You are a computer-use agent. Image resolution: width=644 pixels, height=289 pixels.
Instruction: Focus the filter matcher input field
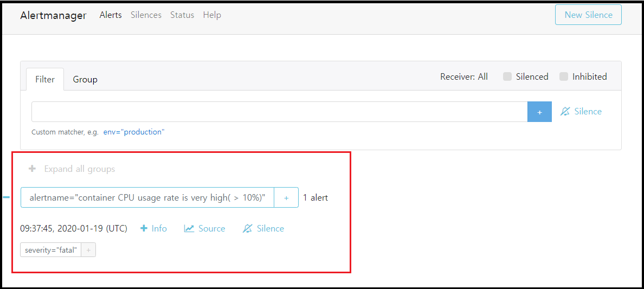pos(279,112)
